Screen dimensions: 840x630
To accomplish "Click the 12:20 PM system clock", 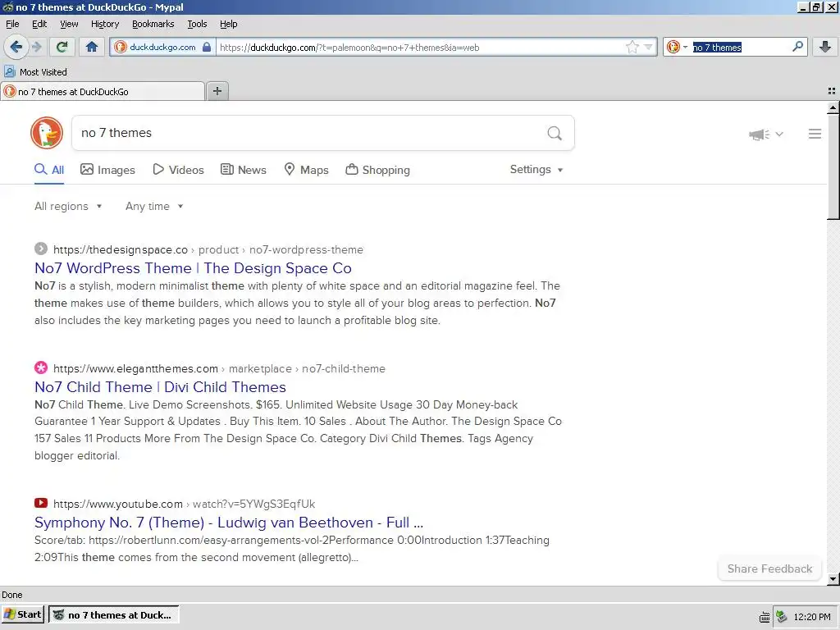I will point(811,617).
